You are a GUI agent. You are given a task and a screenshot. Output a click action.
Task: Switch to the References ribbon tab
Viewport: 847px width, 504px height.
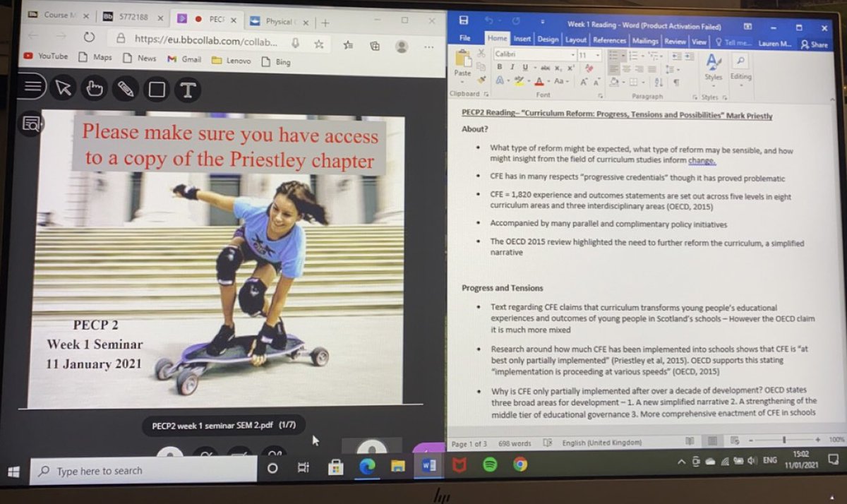tap(609, 41)
